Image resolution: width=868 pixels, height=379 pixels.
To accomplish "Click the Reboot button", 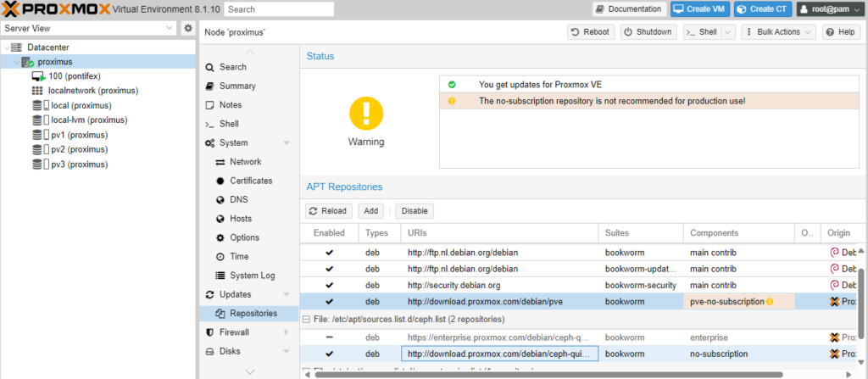I will [x=591, y=32].
